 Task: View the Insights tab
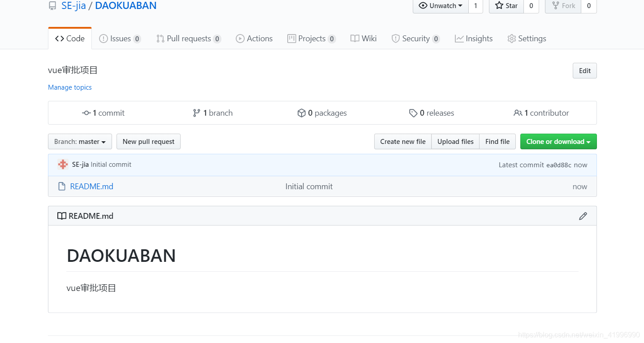(x=474, y=39)
